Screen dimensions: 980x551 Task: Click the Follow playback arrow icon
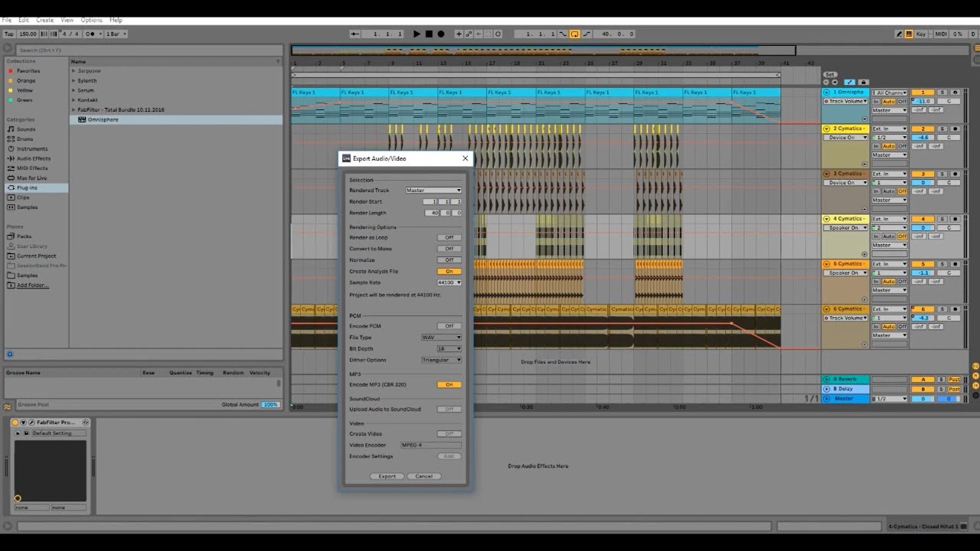pos(354,34)
